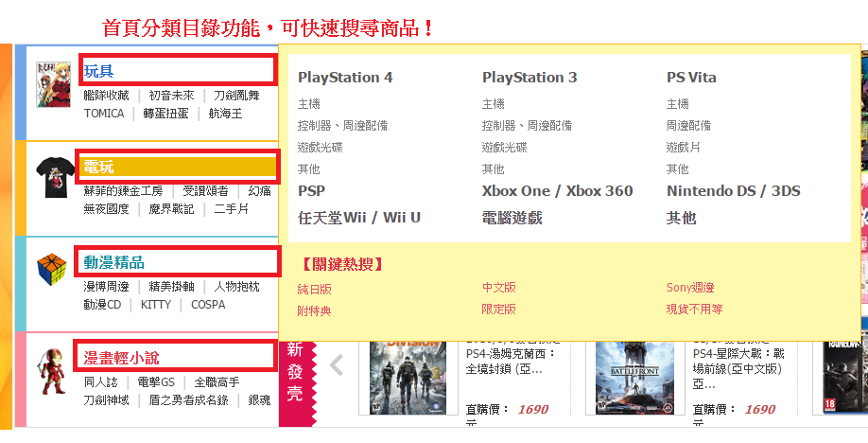This screenshot has width=868, height=443.
Task: Open the 刀劍亂舞 sub-link
Action: coord(236,96)
